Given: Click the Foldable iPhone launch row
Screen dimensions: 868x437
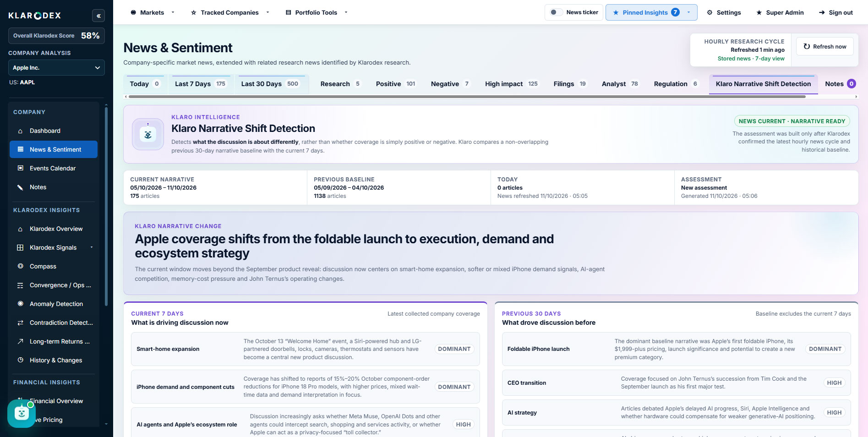Looking at the screenshot, I should point(676,349).
